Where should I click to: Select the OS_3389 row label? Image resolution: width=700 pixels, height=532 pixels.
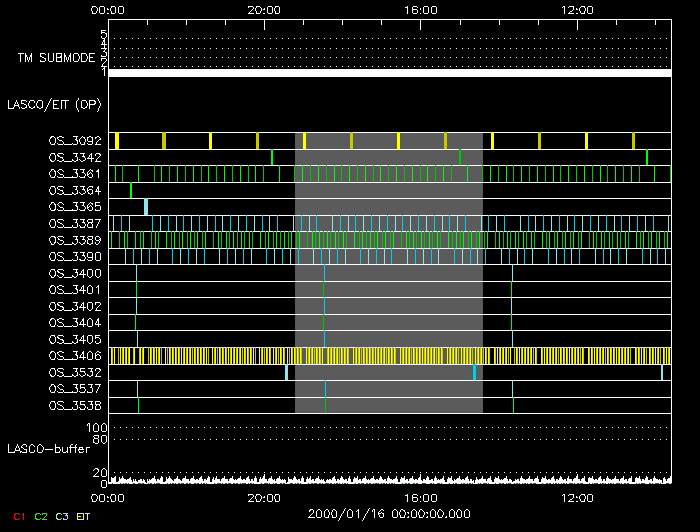point(74,240)
